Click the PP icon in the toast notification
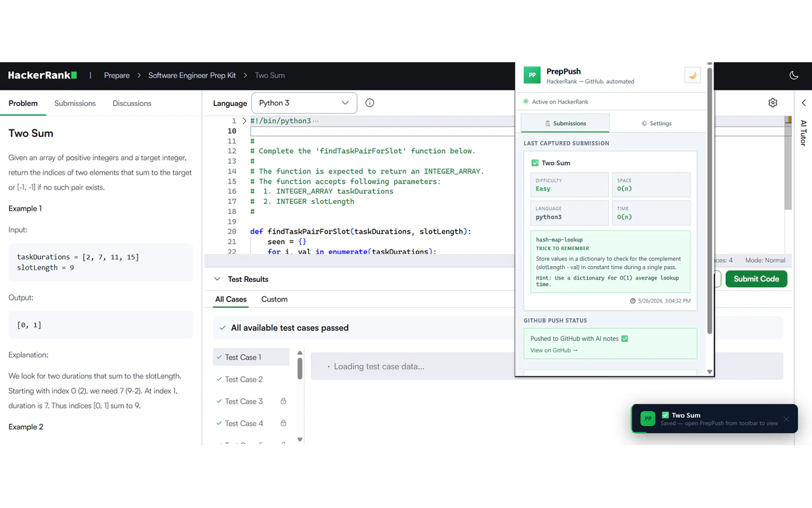The width and height of the screenshot is (812, 508). click(647, 418)
